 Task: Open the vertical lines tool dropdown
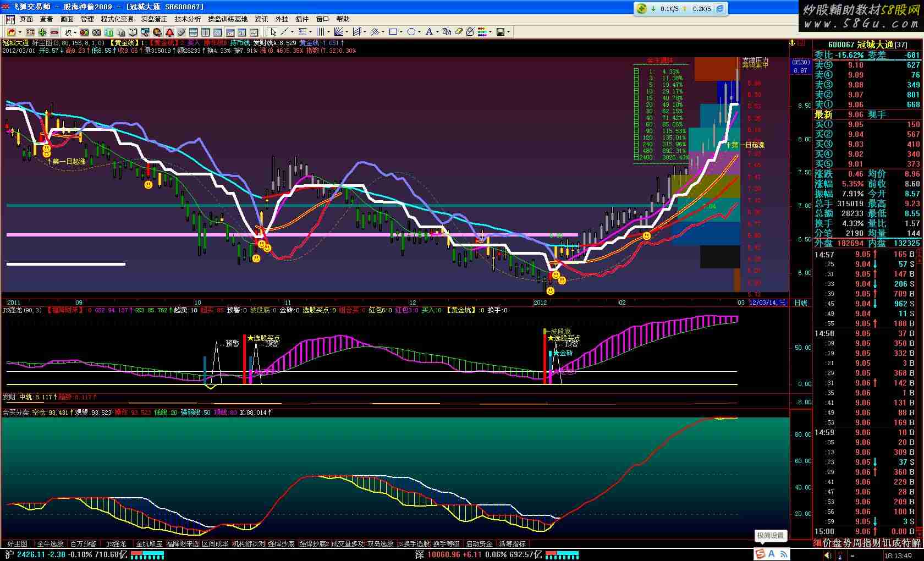[328, 32]
